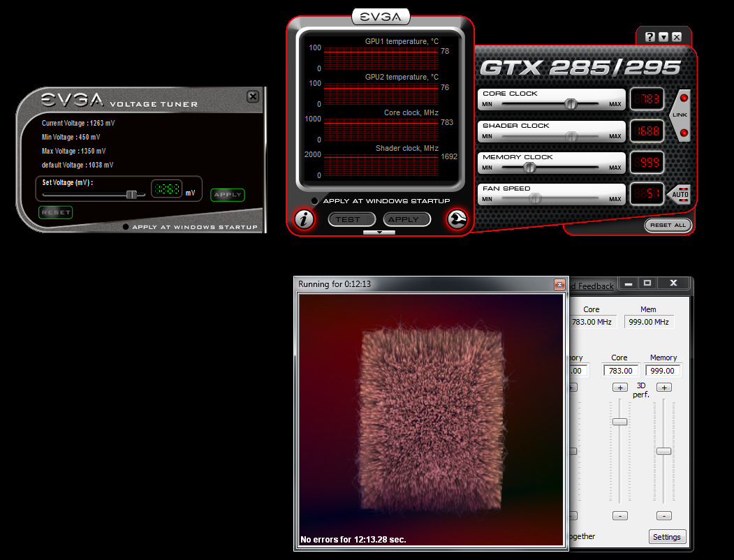The width and height of the screenshot is (734, 560).
Task: Click the minus button below the Memory slider
Action: 664,515
